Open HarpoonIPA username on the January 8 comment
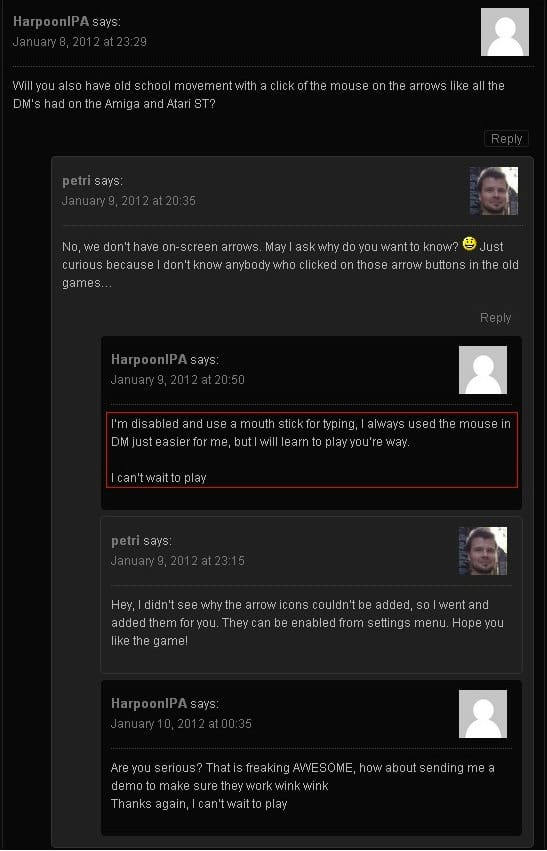Viewport: 547px width, 851px height. [51, 22]
